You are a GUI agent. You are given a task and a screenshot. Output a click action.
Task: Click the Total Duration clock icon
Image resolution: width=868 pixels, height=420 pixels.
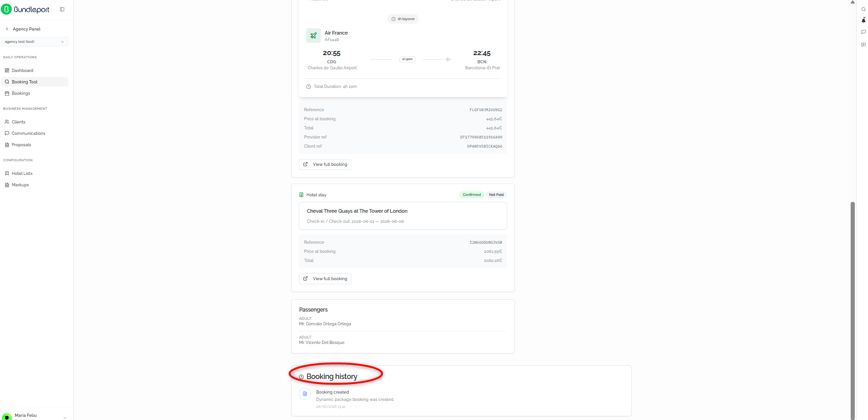[308, 87]
